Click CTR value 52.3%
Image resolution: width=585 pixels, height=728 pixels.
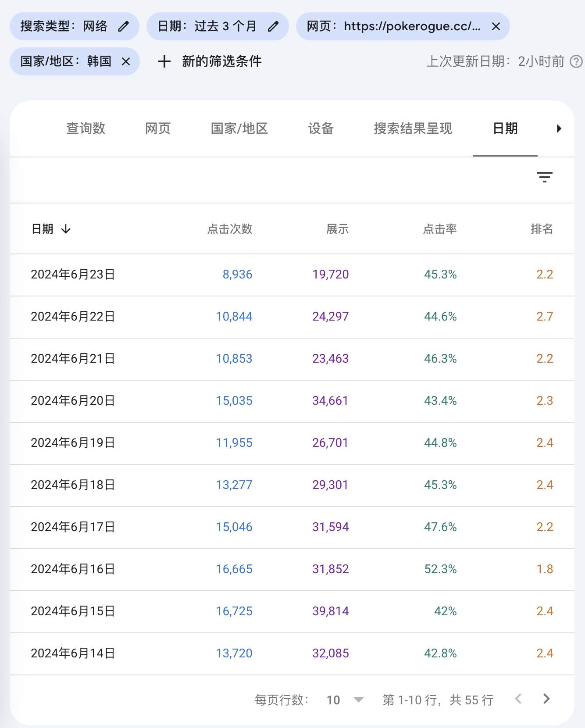coord(441,569)
